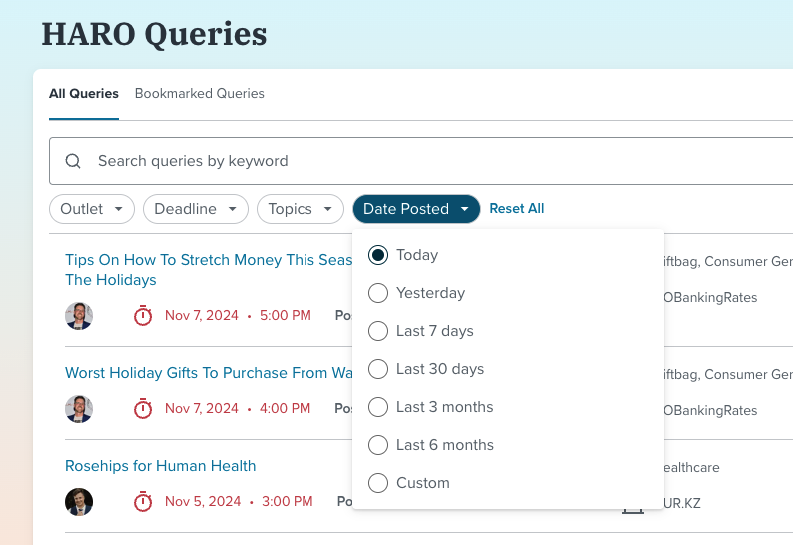Viewport: 793px width, 545px height.
Task: Open the Topics filter dropdown
Action: click(300, 209)
